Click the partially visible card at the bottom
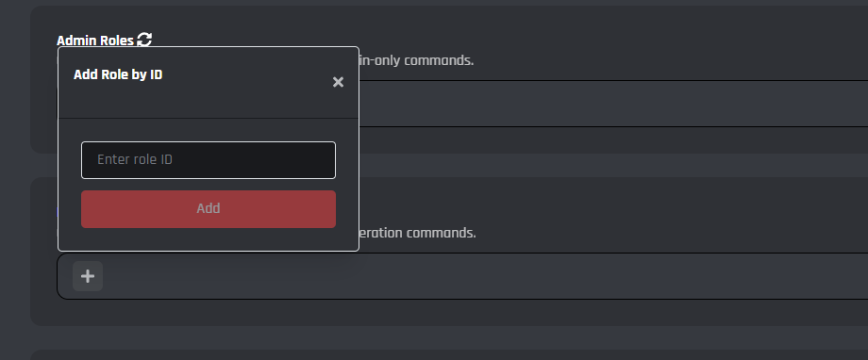The height and width of the screenshot is (360, 868). (449, 354)
